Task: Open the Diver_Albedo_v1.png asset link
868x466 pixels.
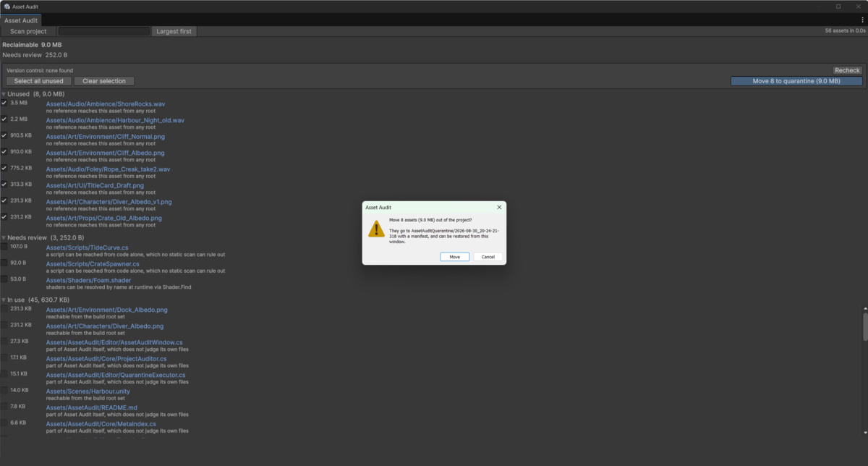Action: tap(109, 202)
